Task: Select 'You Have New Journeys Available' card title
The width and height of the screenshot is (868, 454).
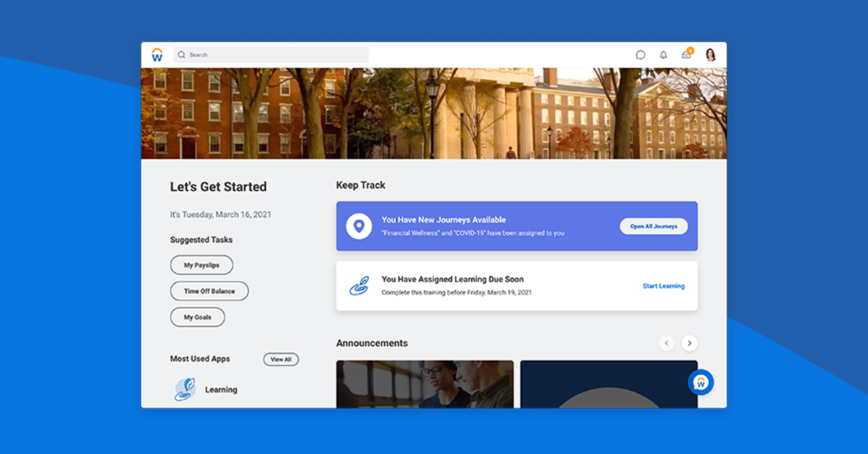Action: point(444,220)
